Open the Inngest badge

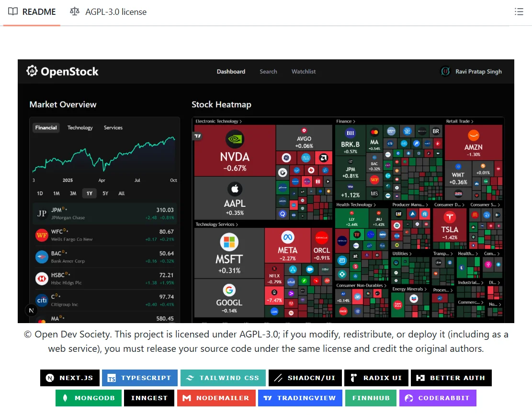(149, 398)
